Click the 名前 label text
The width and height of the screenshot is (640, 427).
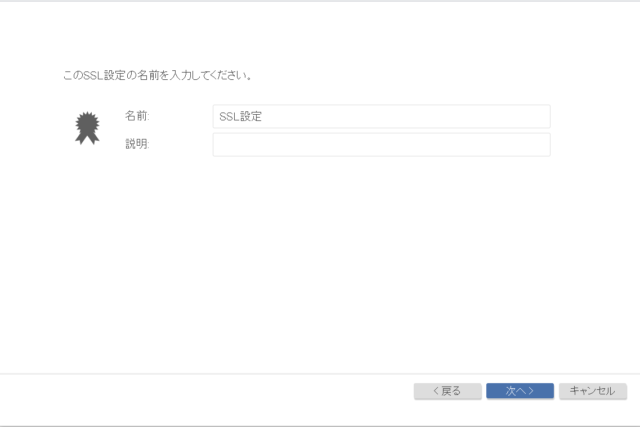(137, 116)
